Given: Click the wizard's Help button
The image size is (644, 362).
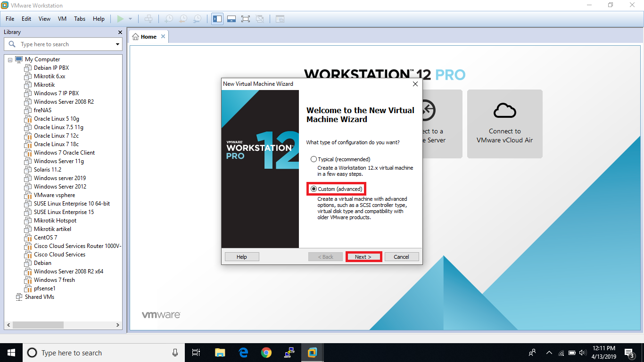Looking at the screenshot, I should tap(242, 257).
